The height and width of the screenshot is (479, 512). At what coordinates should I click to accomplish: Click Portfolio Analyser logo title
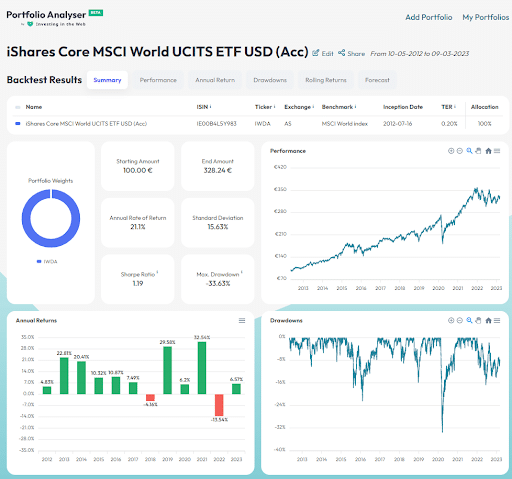click(46, 15)
